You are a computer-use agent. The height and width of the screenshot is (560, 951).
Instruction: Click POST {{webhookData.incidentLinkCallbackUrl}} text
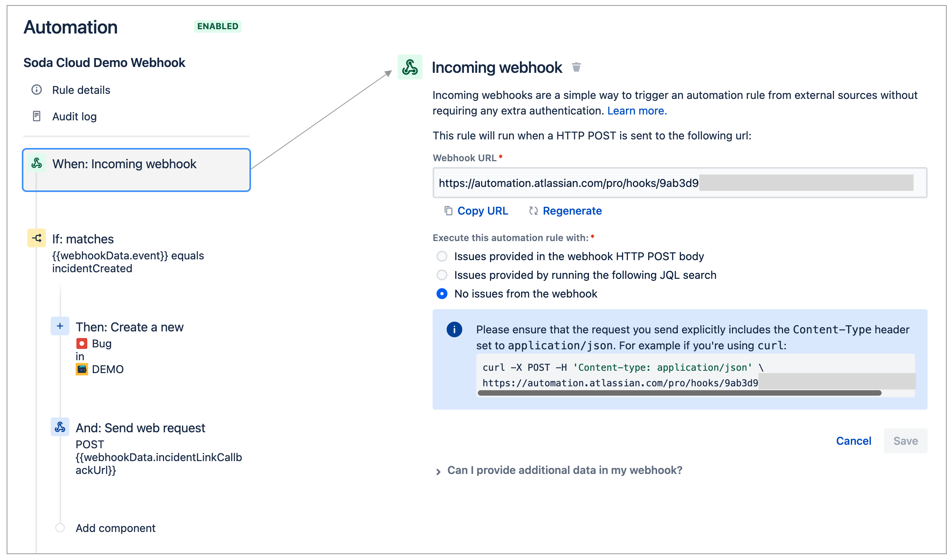coord(159,457)
